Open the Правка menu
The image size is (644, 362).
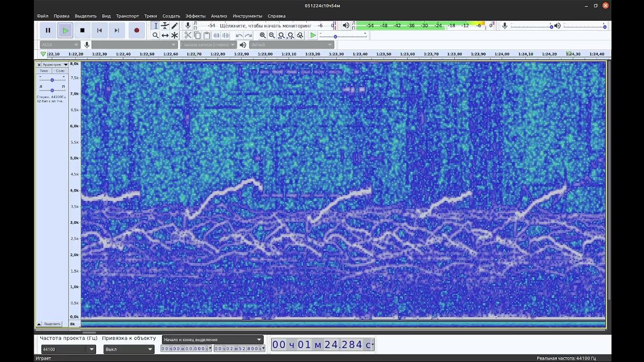click(61, 16)
